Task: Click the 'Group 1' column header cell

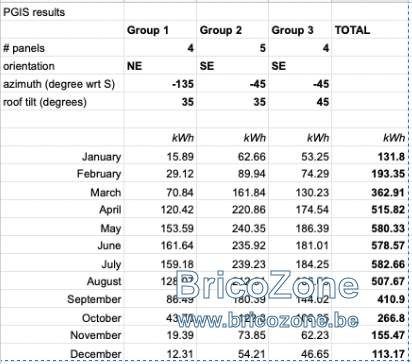Action: [160, 30]
